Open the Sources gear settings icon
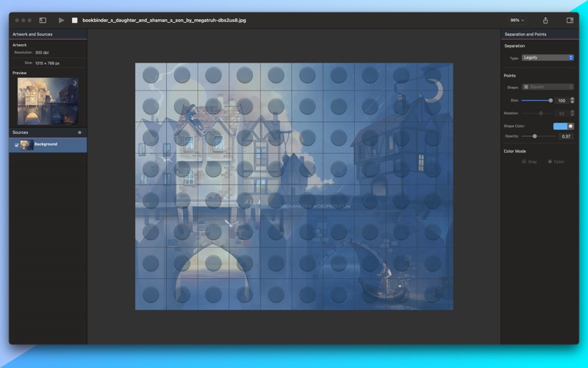 point(80,132)
